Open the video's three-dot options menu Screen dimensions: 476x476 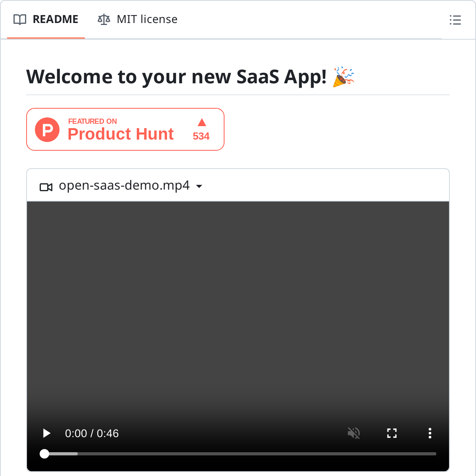coord(430,433)
